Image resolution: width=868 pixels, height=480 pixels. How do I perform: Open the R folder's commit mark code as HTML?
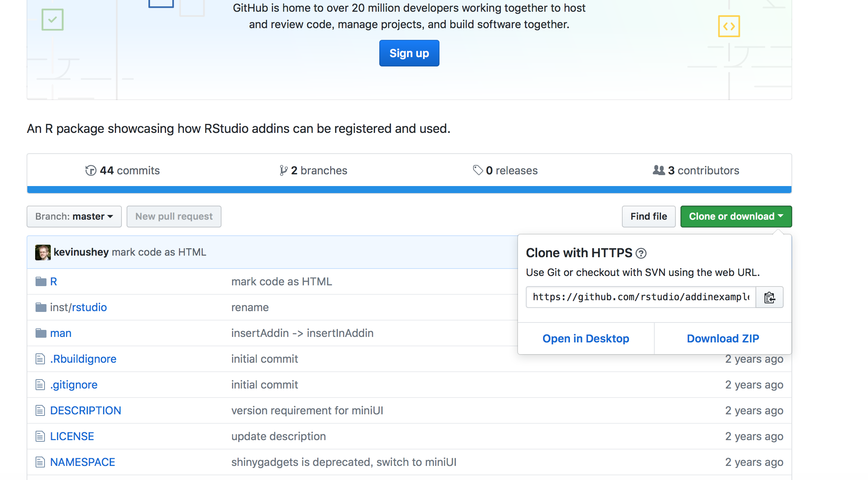tap(282, 281)
